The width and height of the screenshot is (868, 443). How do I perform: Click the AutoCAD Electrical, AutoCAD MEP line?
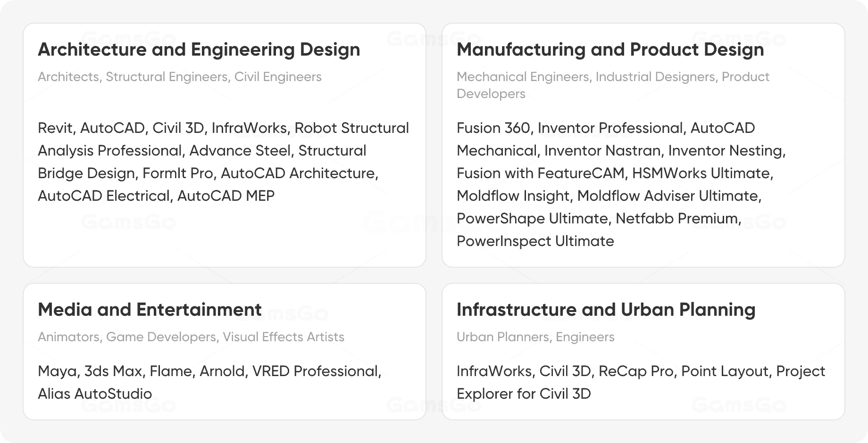click(x=156, y=196)
